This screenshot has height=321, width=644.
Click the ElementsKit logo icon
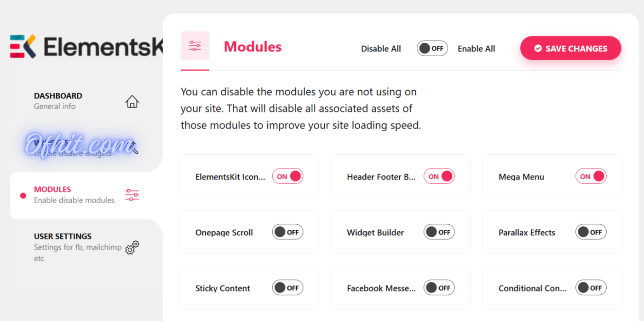(23, 47)
